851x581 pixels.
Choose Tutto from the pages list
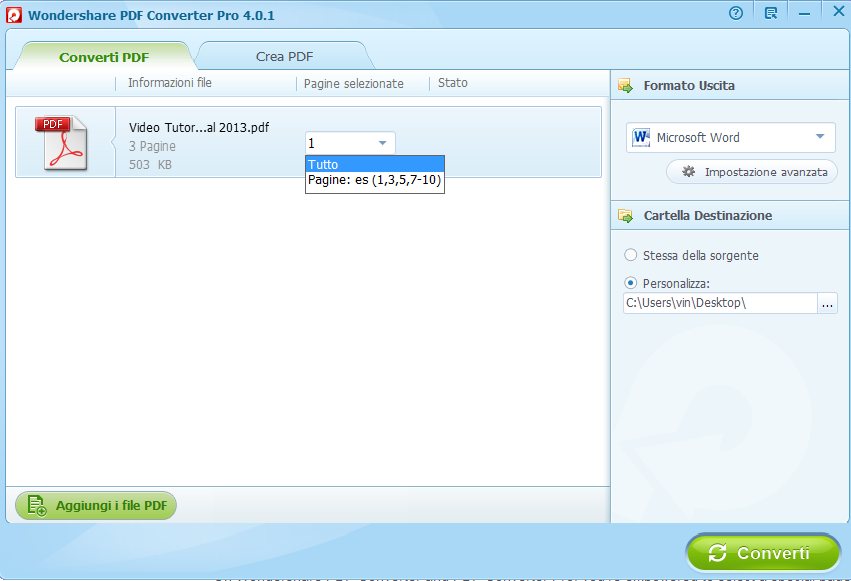pos(374,164)
